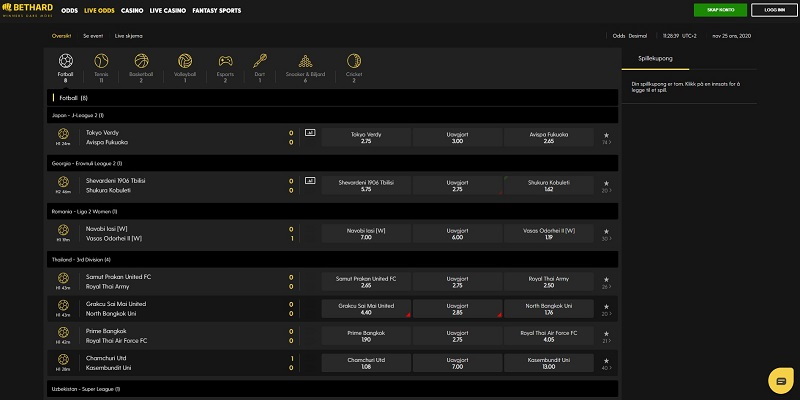The width and height of the screenshot is (800, 400).
Task: Bet on Royal Thai Army at 2.50
Action: pos(548,282)
